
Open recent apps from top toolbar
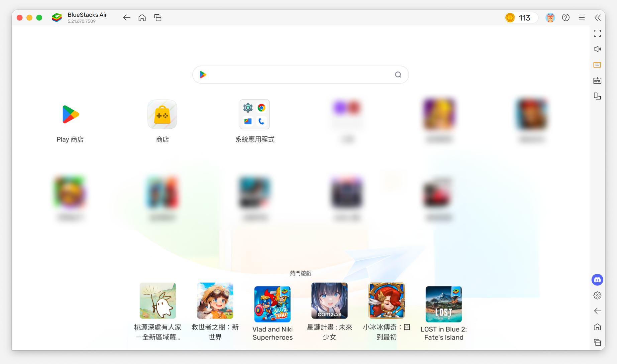point(158,18)
